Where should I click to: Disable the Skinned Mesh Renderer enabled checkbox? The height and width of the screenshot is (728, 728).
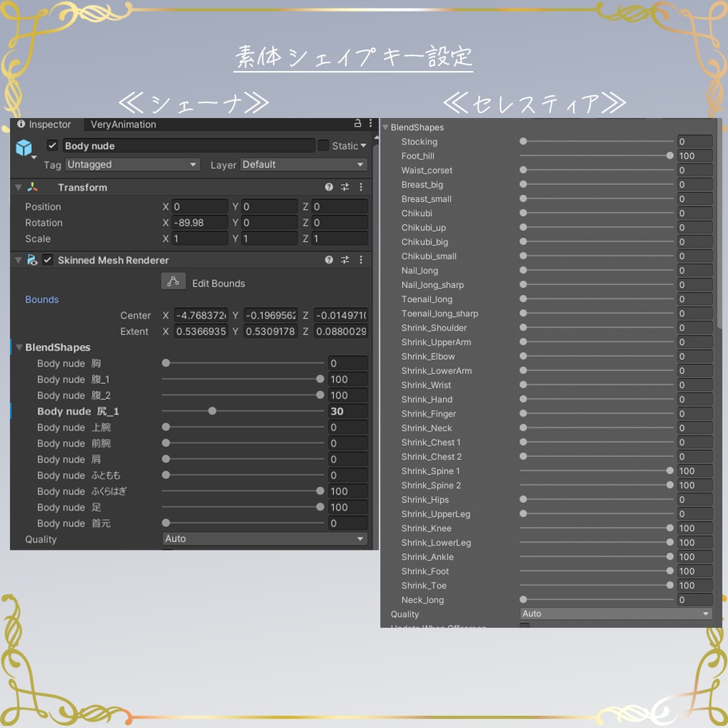click(x=48, y=259)
